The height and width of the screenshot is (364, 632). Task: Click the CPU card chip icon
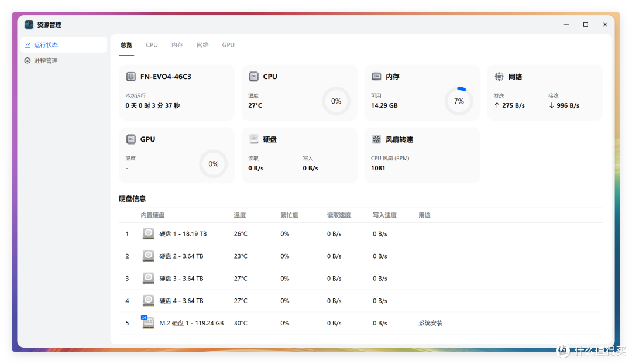(253, 77)
